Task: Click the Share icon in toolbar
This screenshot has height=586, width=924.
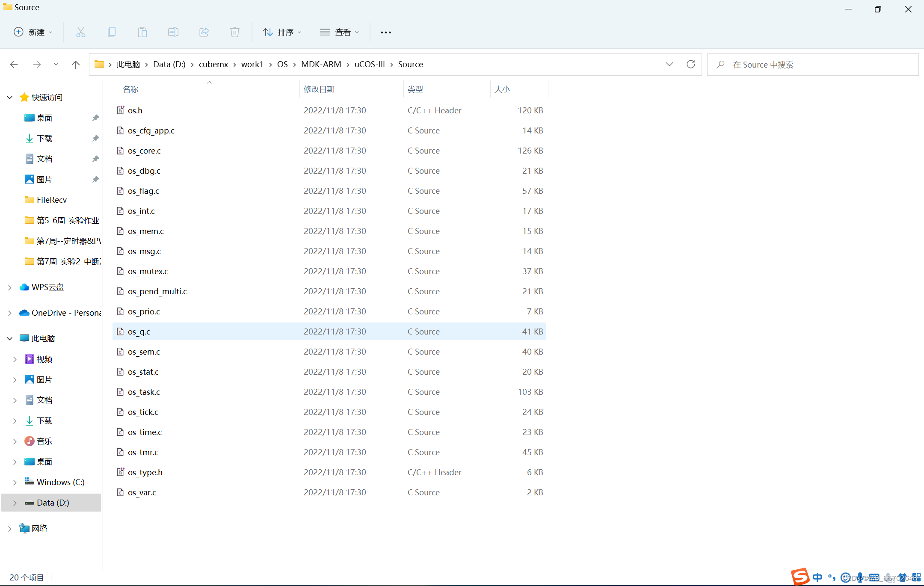Action: [204, 32]
